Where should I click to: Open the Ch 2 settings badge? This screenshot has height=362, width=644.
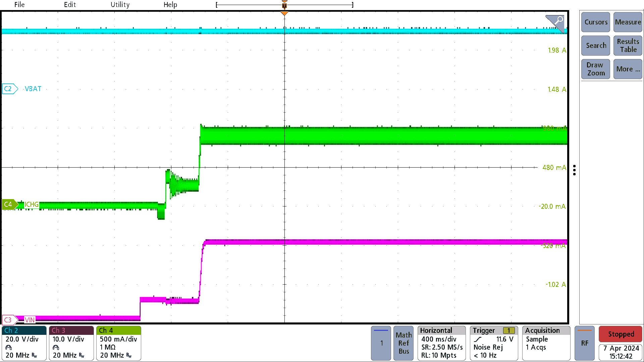(x=24, y=343)
